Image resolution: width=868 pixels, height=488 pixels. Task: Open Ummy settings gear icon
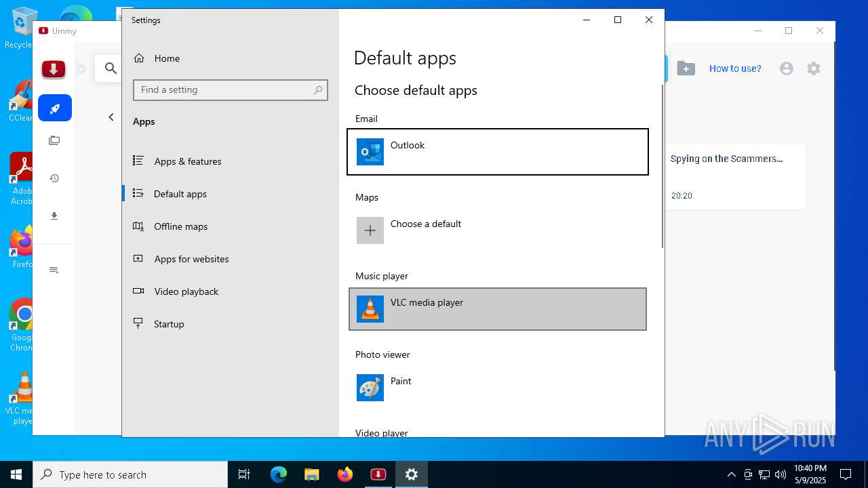[814, 68]
